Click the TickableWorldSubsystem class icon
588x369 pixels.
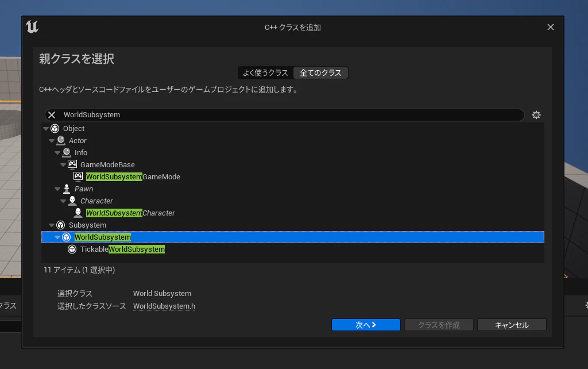[72, 249]
